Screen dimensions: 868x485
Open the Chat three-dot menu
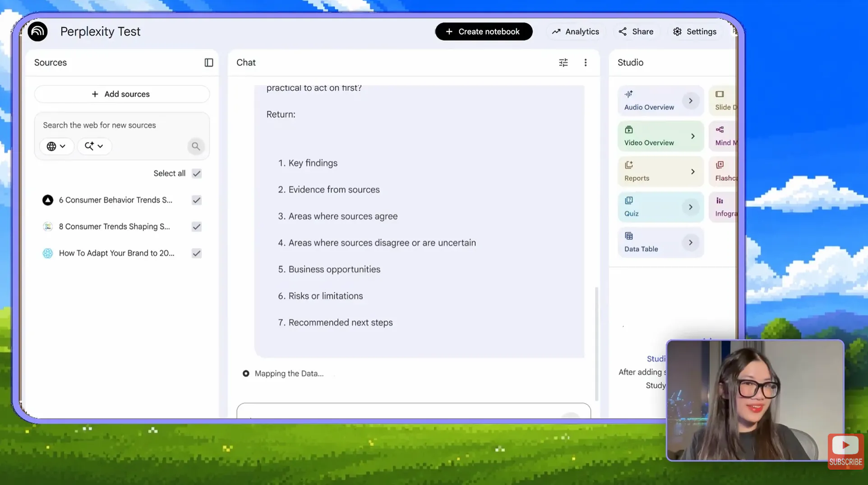pos(585,63)
